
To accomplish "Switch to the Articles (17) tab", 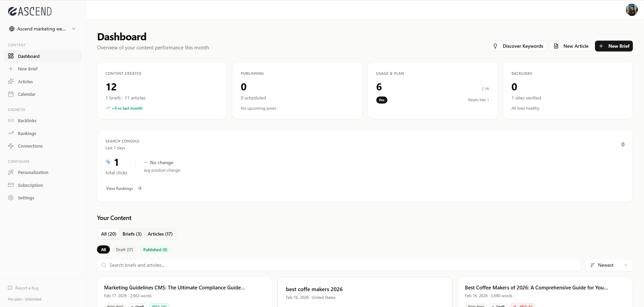I will click(x=160, y=234).
